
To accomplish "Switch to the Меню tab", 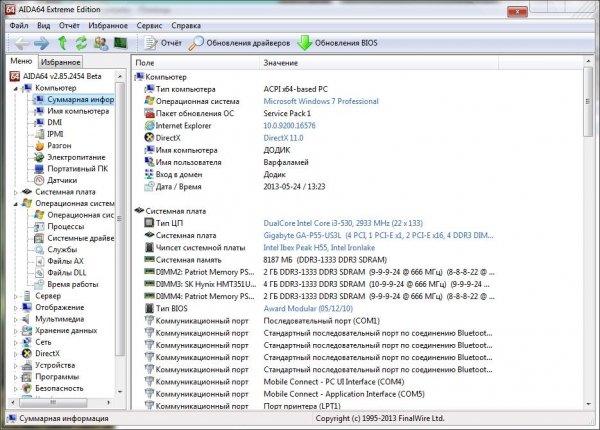I will (21, 61).
